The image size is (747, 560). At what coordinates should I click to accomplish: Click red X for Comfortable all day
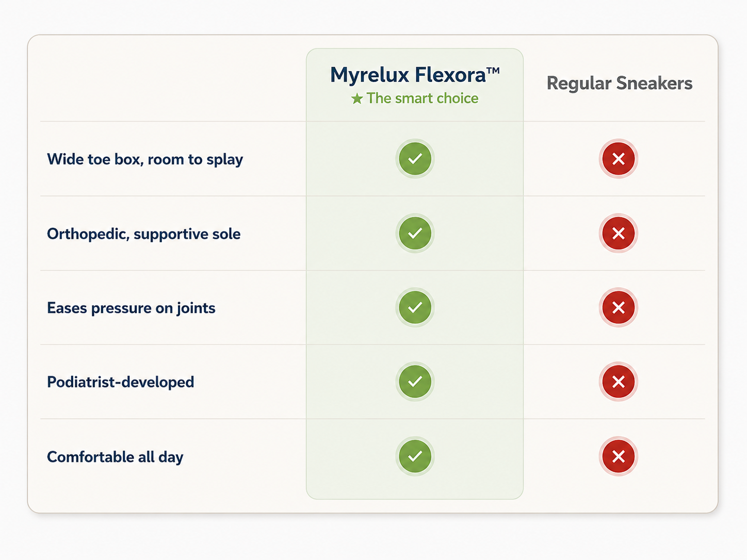tap(619, 456)
